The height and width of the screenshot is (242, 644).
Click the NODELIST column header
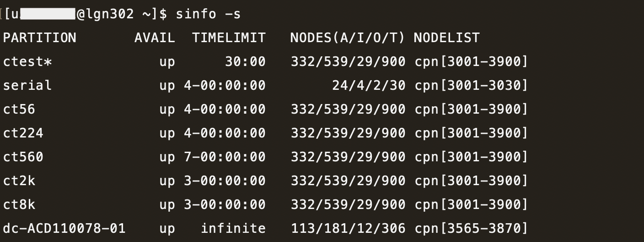point(447,38)
